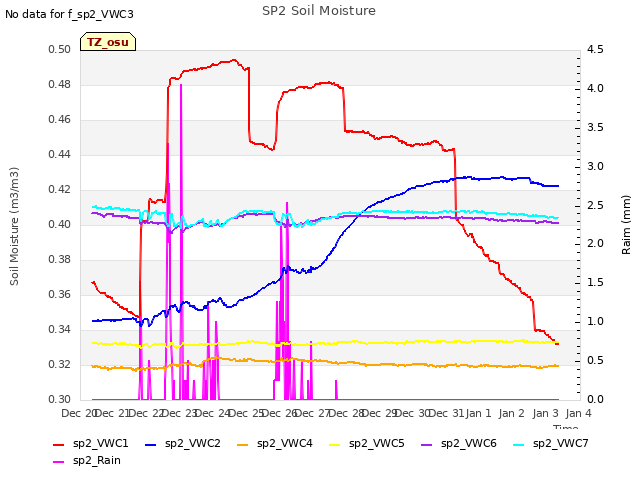Click the Jan 4 x-axis tick label
The height and width of the screenshot is (480, 640).
click(578, 413)
